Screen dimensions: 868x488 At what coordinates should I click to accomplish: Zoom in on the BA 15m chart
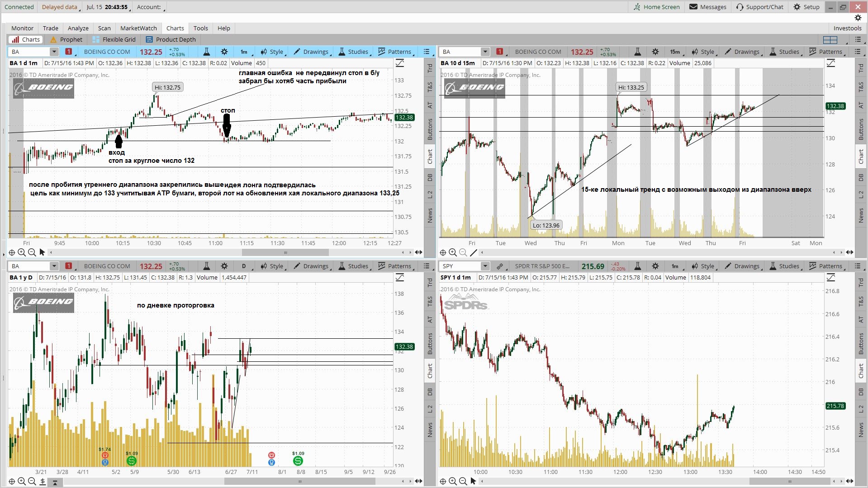pos(453,252)
